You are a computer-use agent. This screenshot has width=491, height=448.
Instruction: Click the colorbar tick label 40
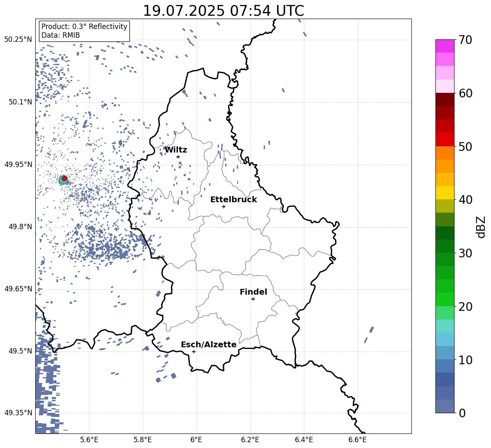click(465, 200)
